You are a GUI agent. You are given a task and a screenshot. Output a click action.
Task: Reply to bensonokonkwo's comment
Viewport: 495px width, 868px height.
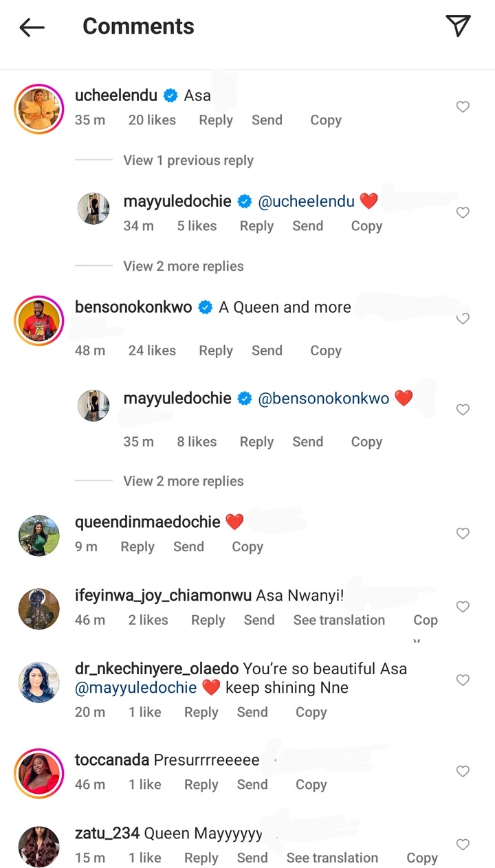pyautogui.click(x=216, y=350)
